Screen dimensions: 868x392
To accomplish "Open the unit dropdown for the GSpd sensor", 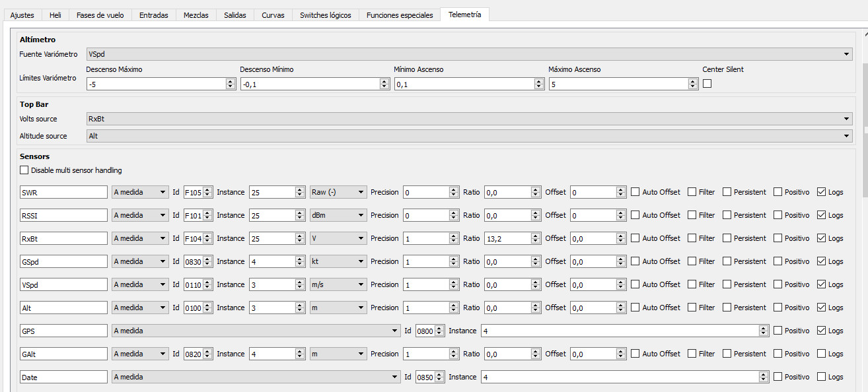I will coord(338,262).
